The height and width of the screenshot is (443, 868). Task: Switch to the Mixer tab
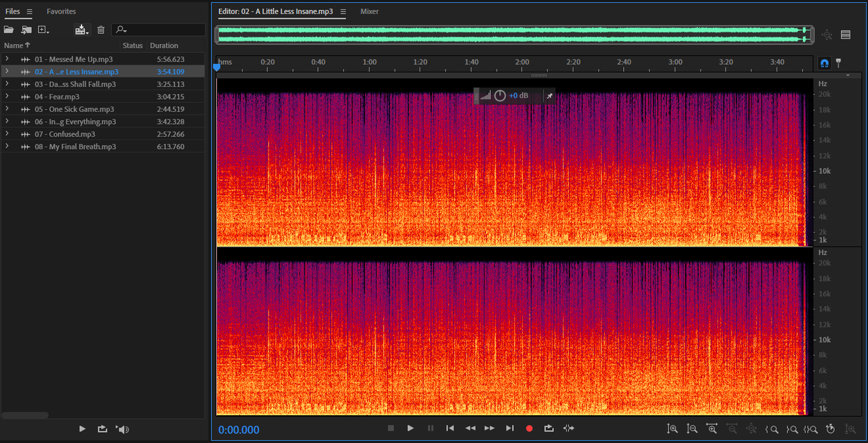tap(370, 12)
